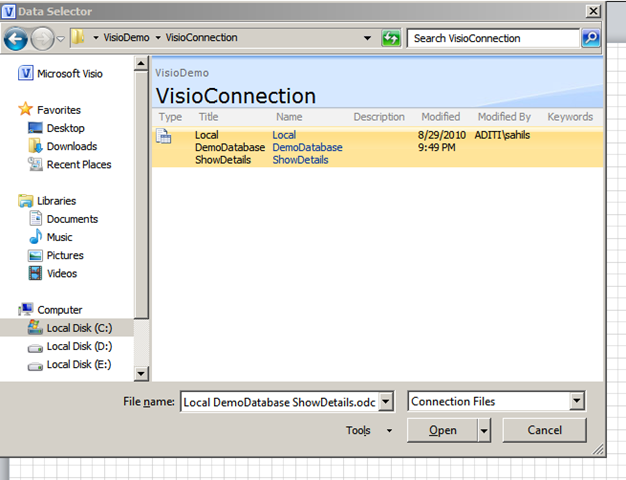
Task: Click the connection file type icon in row
Action: [x=163, y=136]
